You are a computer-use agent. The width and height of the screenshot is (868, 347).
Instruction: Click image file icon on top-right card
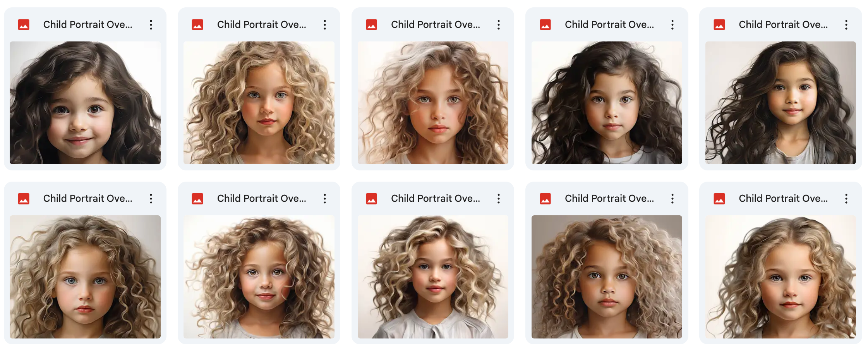pyautogui.click(x=719, y=25)
